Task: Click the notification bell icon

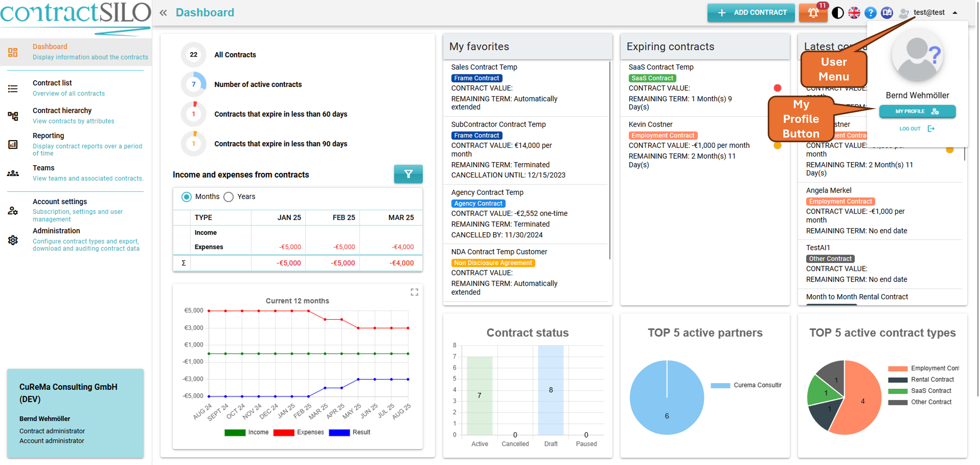Action: click(813, 12)
